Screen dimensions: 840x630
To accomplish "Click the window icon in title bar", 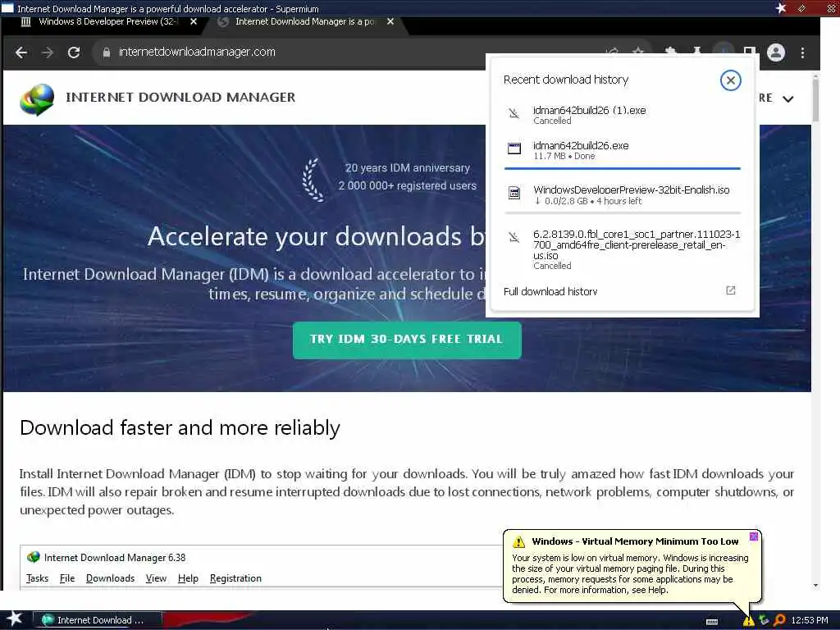I will pyautogui.click(x=7, y=8).
